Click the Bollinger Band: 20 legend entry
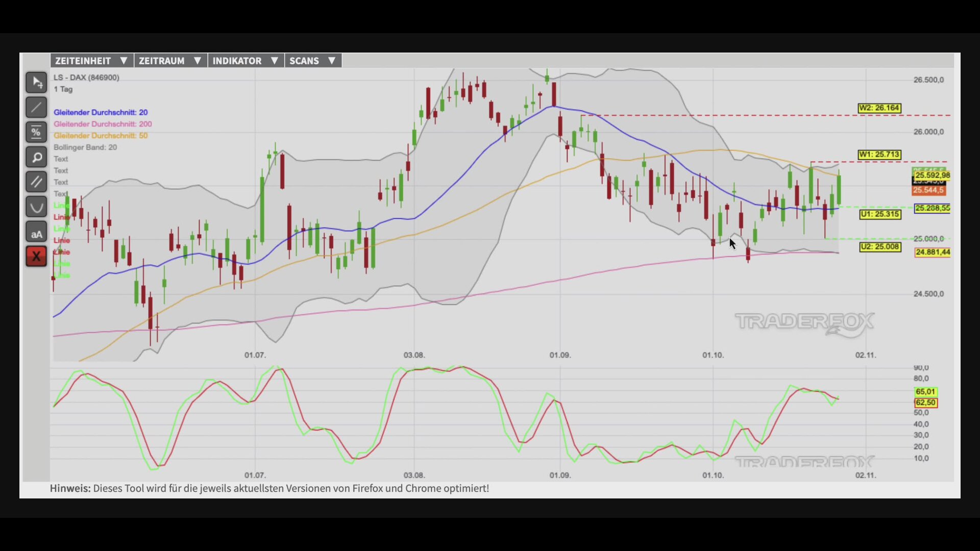The height and width of the screenshot is (551, 980). click(x=85, y=147)
